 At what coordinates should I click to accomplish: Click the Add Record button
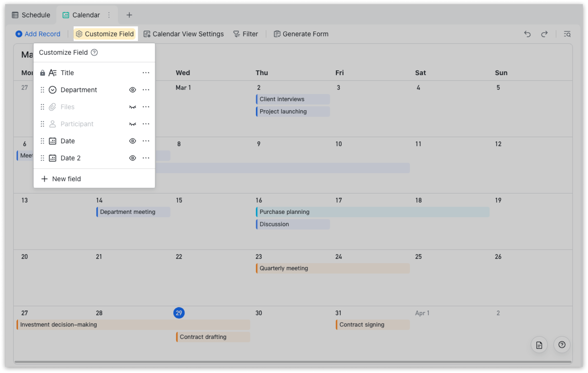(x=38, y=34)
